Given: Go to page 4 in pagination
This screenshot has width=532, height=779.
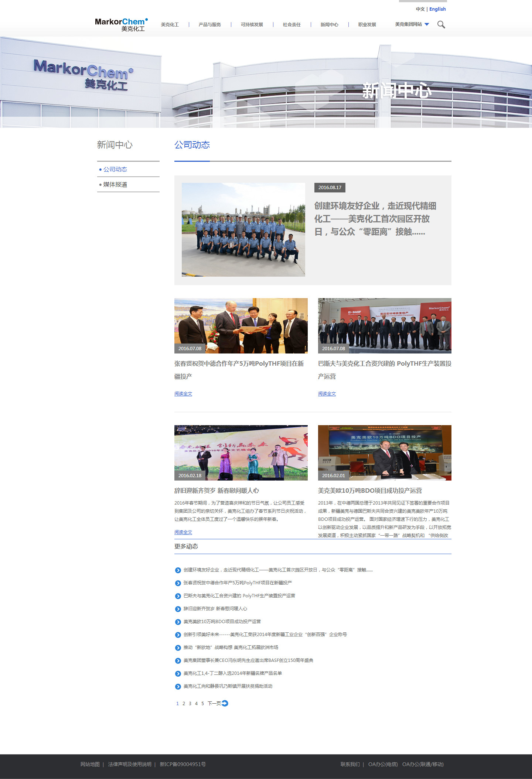Looking at the screenshot, I should click(x=196, y=704).
